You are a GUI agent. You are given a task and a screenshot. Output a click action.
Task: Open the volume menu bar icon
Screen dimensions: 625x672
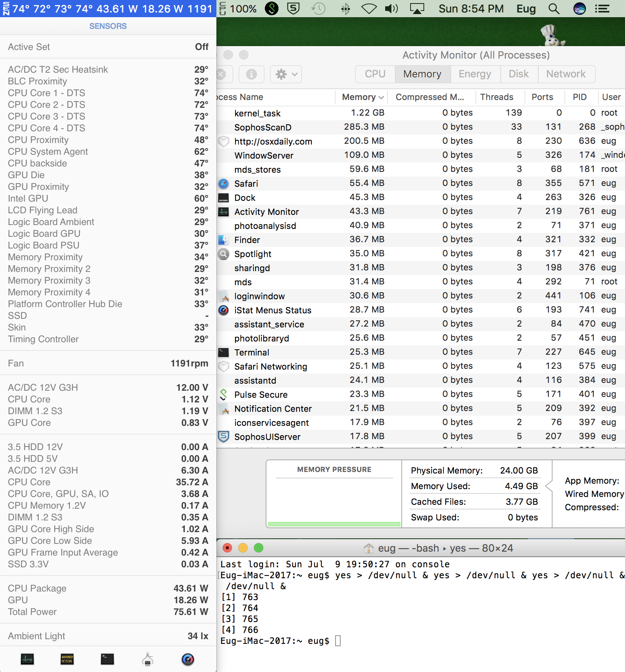(391, 9)
